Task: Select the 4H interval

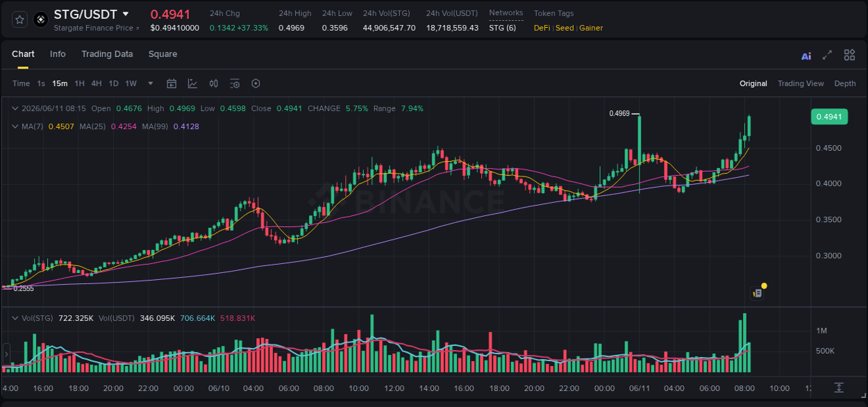Action: [x=97, y=83]
